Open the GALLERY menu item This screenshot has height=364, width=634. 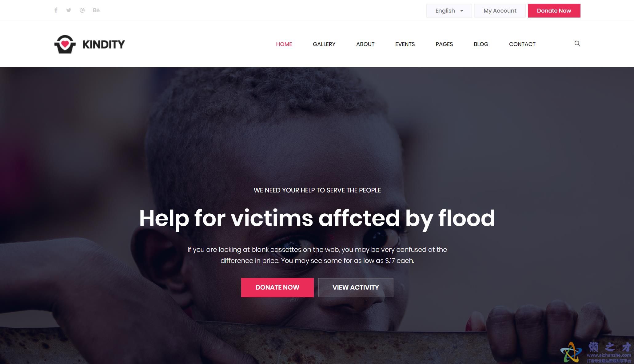click(324, 44)
